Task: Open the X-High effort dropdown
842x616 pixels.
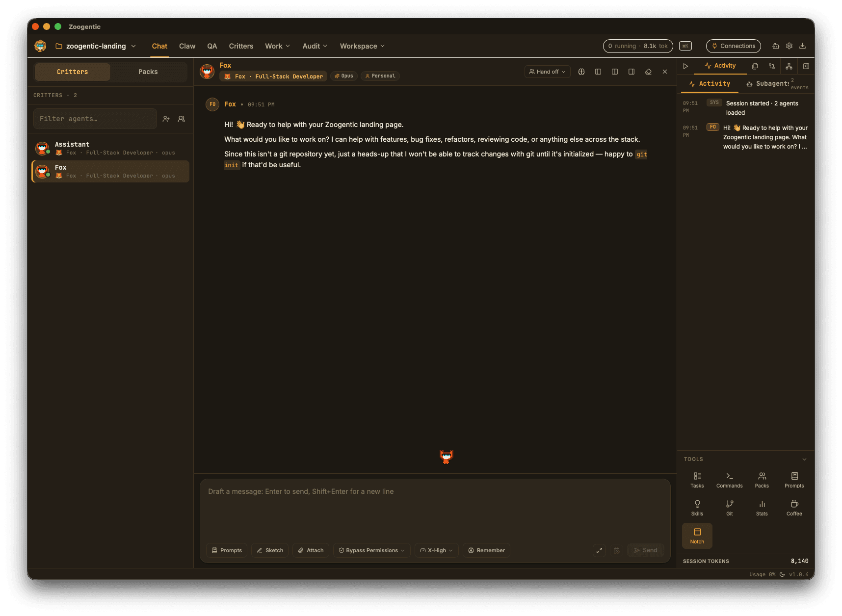Action: (x=437, y=550)
